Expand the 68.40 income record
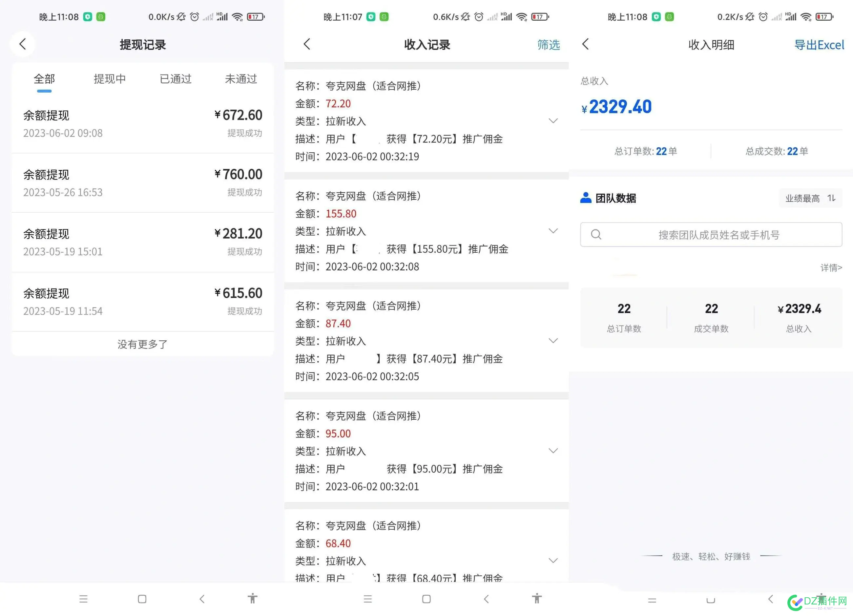The width and height of the screenshot is (853, 616). click(553, 560)
